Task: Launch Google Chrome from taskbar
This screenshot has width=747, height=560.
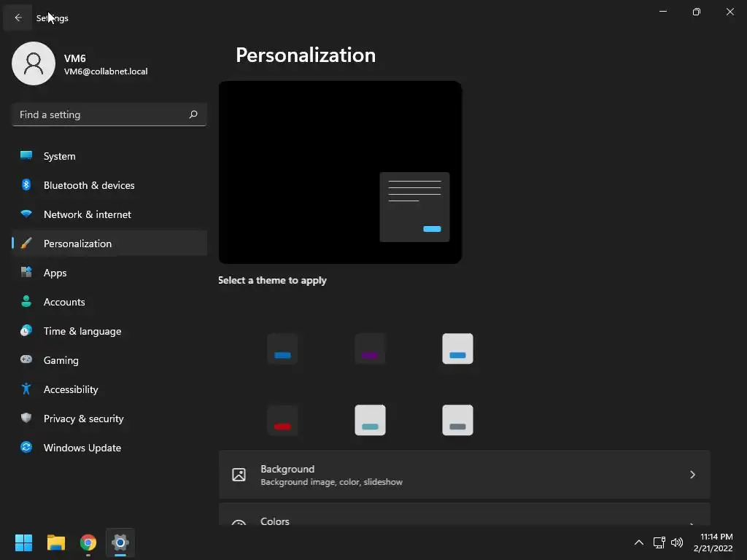Action: point(88,542)
